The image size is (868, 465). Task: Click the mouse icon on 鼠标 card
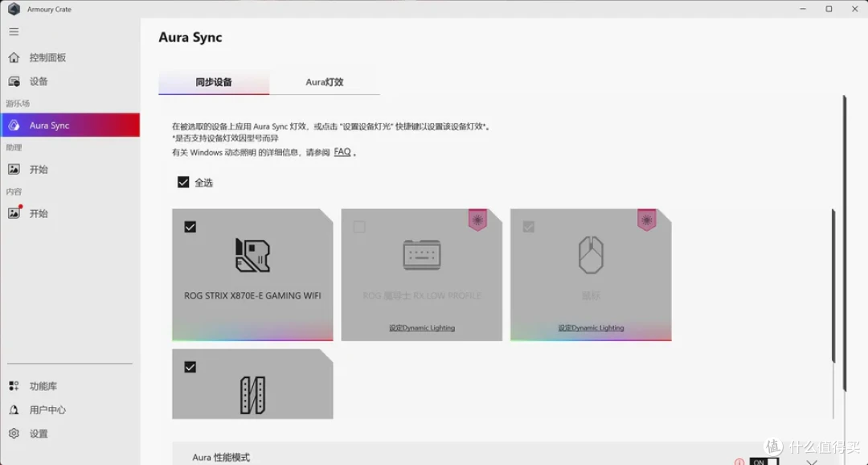click(x=591, y=255)
